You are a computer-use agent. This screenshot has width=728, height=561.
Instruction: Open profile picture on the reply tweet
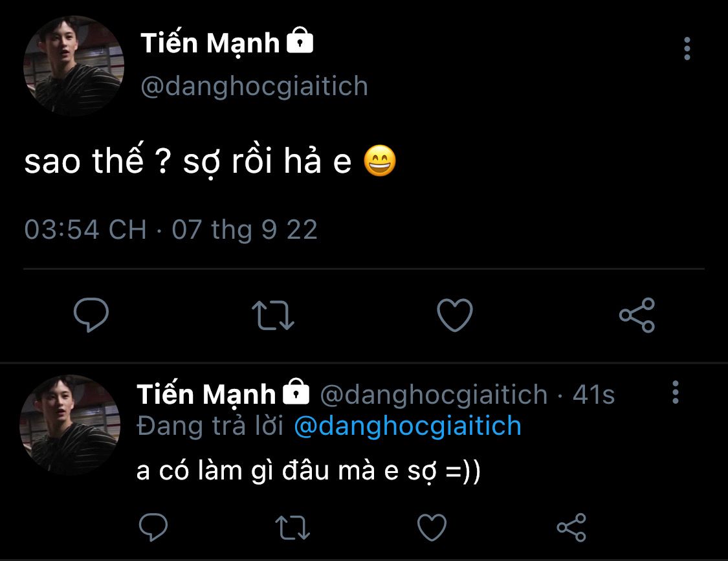click(x=71, y=424)
